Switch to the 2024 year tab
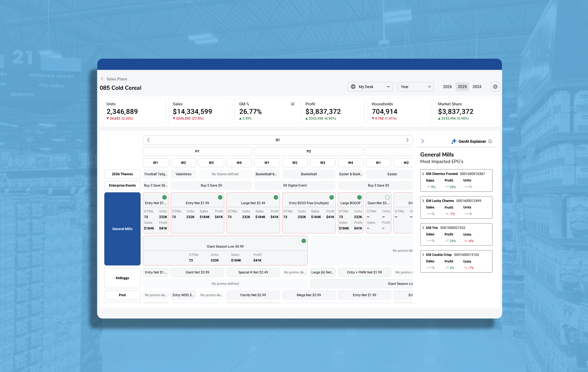The height and width of the screenshot is (372, 588). coord(477,87)
